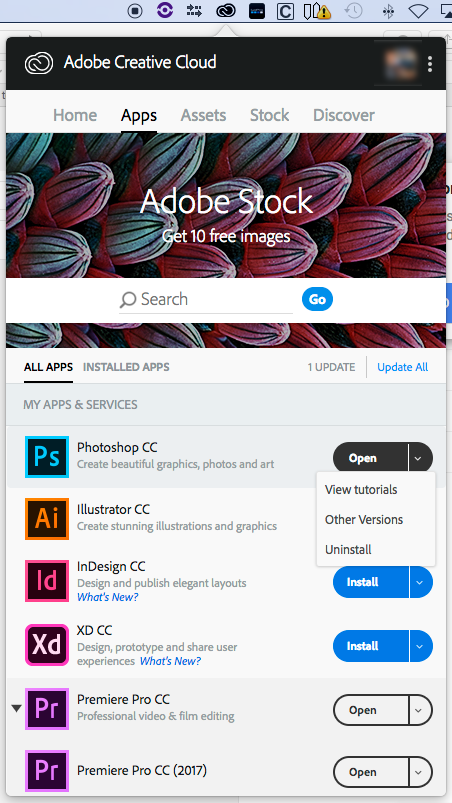Install XD CC

pos(371,646)
